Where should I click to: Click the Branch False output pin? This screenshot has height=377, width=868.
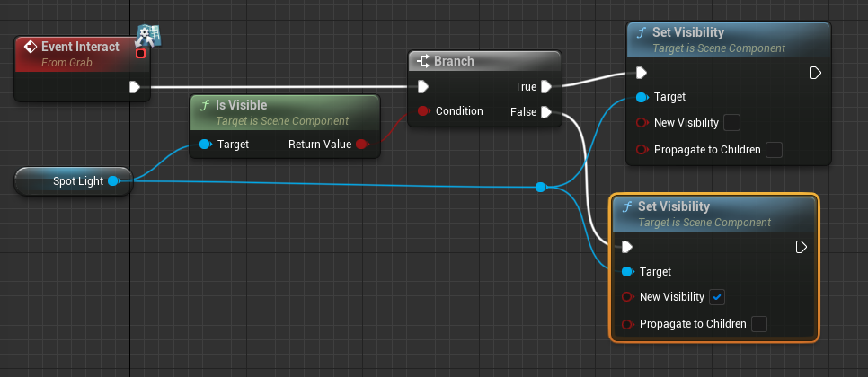(x=545, y=112)
